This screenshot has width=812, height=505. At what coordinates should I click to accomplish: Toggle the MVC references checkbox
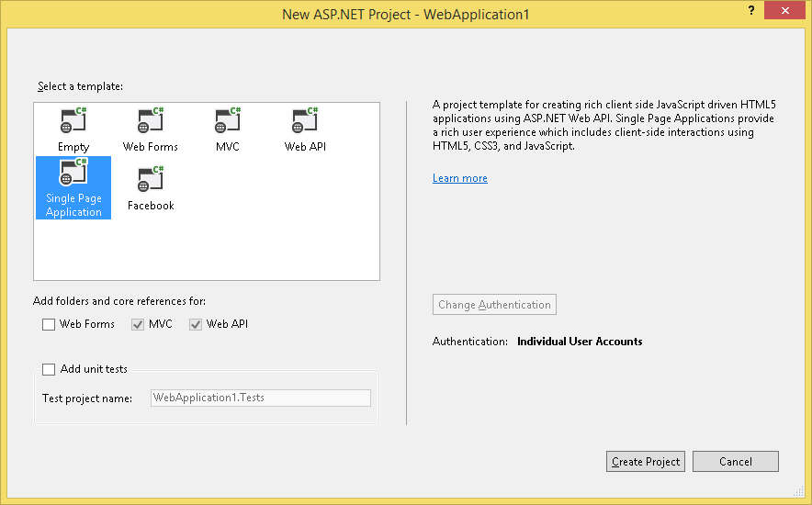tap(138, 324)
